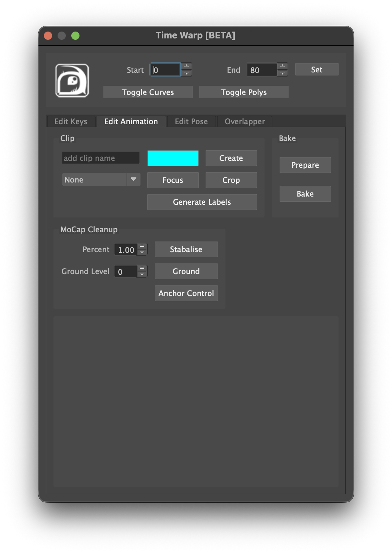Viewport: 392px width, 553px height.
Task: Click the Start frame input field
Action: (165, 70)
